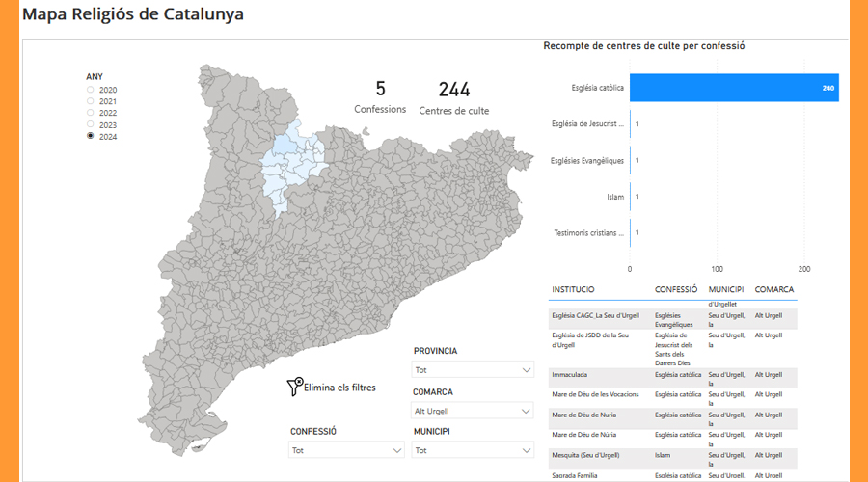Screen dimensions: 868x482
Task: Click the Mapa Religiós de Catalunya title
Action: click(133, 13)
